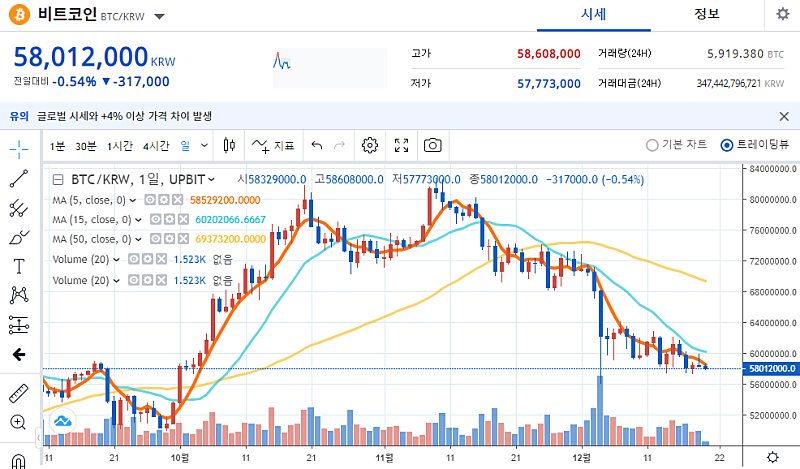
Task: Select the brush drawing tool
Action: coord(19,237)
